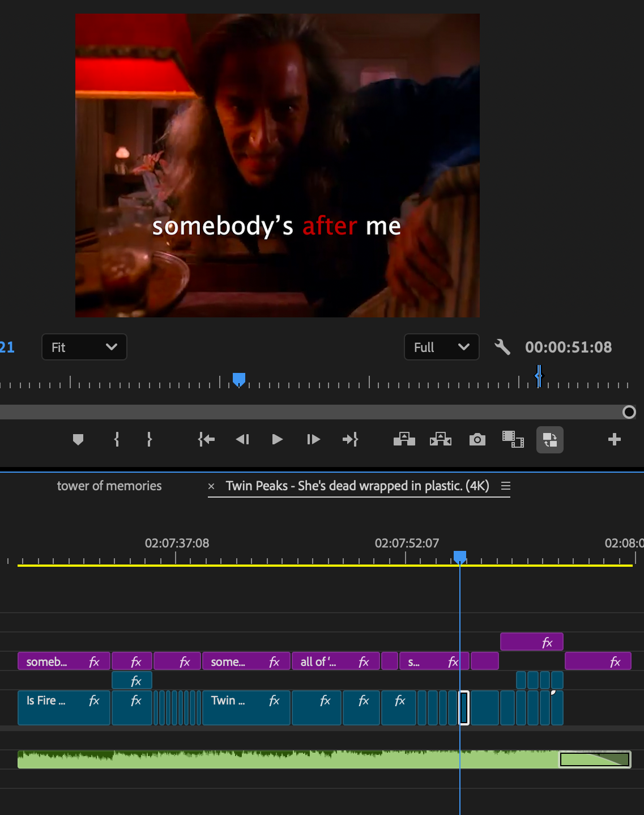Click the monitor playhead marker
The width and height of the screenshot is (644, 815).
(x=239, y=379)
